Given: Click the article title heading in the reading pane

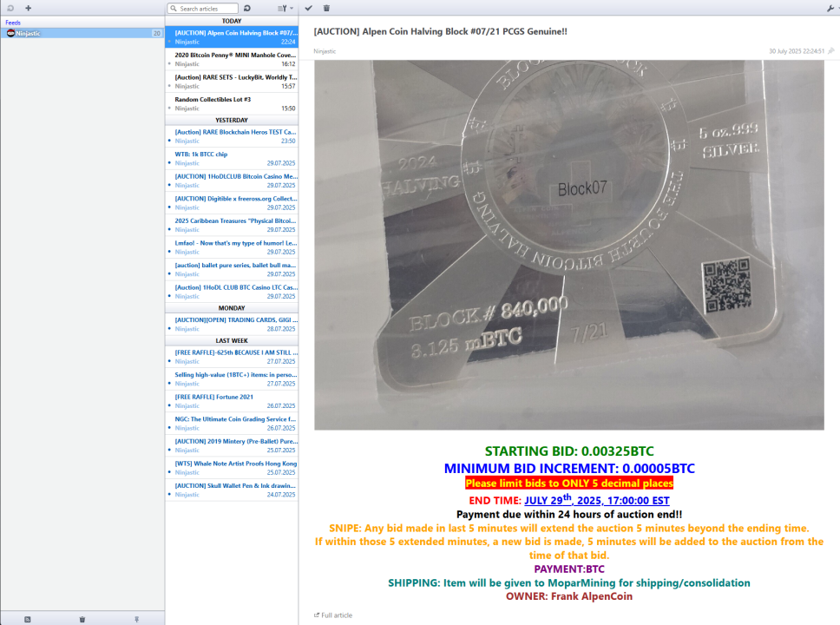Looking at the screenshot, I should point(440,31).
